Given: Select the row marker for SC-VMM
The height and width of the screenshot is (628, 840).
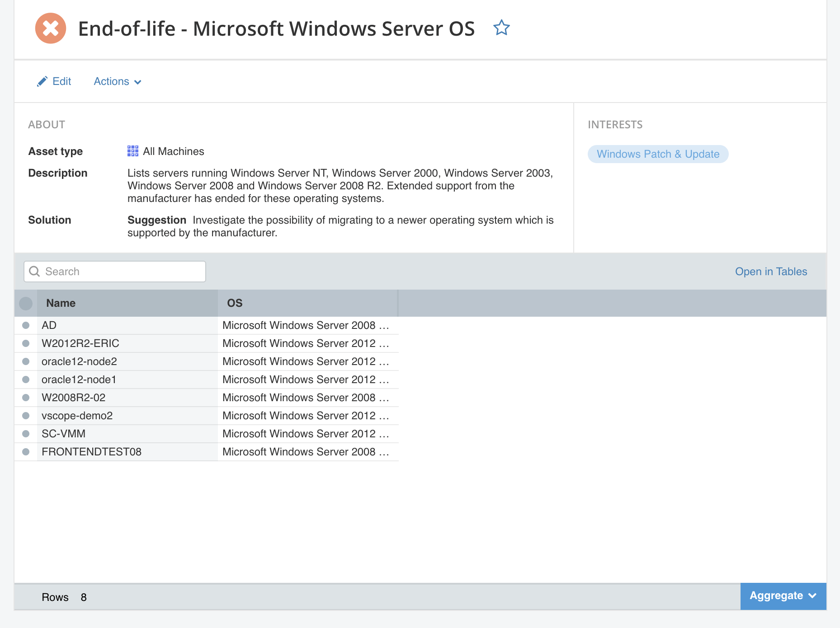Looking at the screenshot, I should [26, 434].
